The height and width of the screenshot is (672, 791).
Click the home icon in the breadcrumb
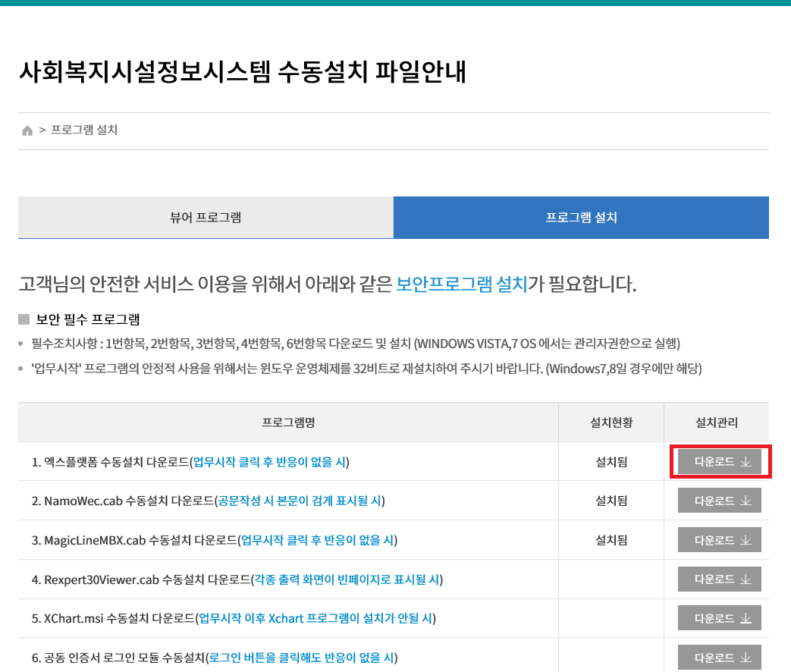pyautogui.click(x=27, y=130)
